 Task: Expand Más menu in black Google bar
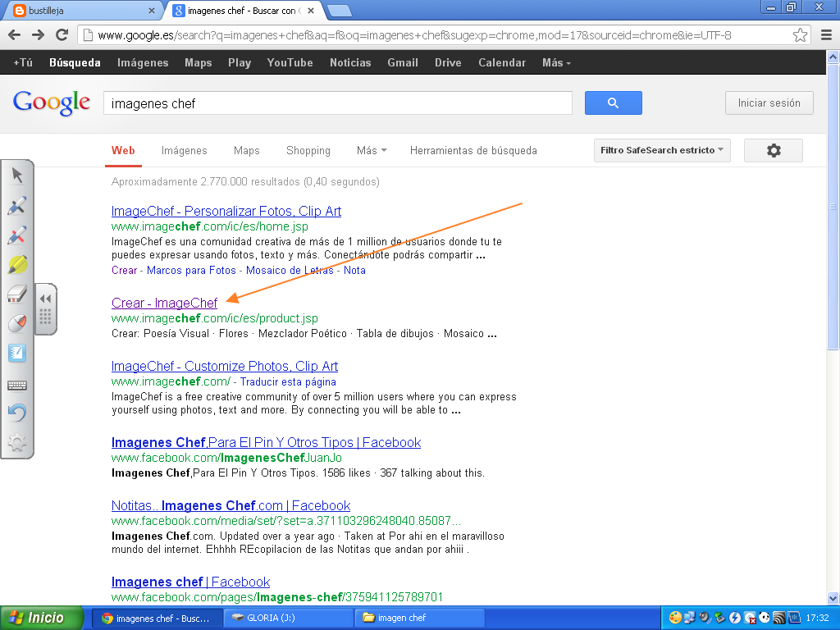[556, 62]
